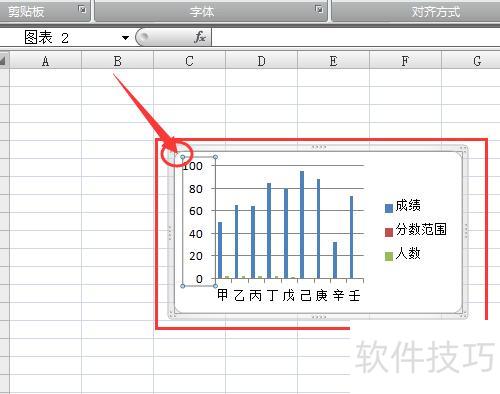This screenshot has height=394, width=500.
Task: Select column G header
Action: (x=471, y=61)
